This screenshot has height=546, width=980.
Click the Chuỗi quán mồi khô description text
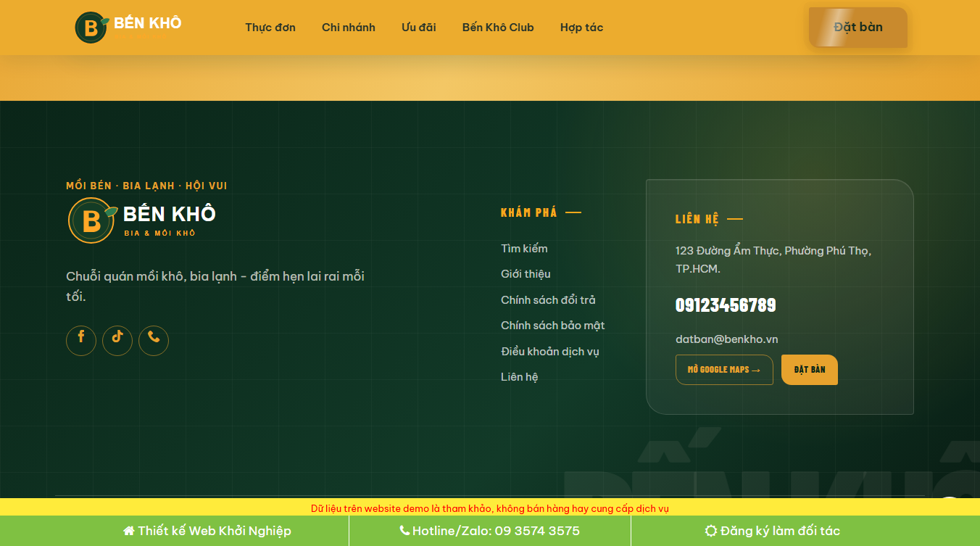(x=215, y=286)
